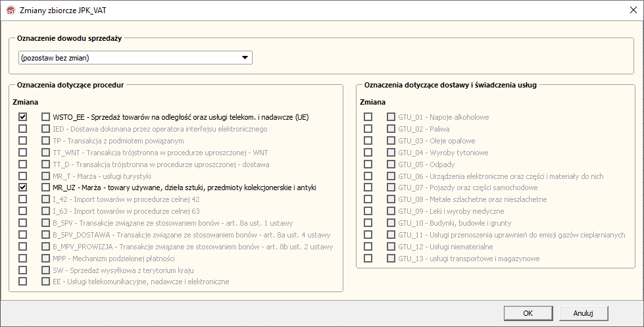Check the Zmiana box for TP row
644x327 pixels.
(x=23, y=140)
